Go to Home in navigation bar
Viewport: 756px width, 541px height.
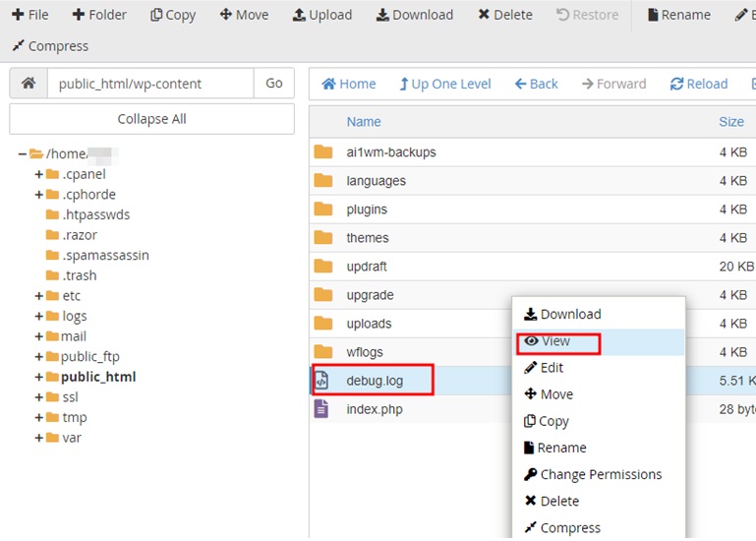pyautogui.click(x=349, y=84)
